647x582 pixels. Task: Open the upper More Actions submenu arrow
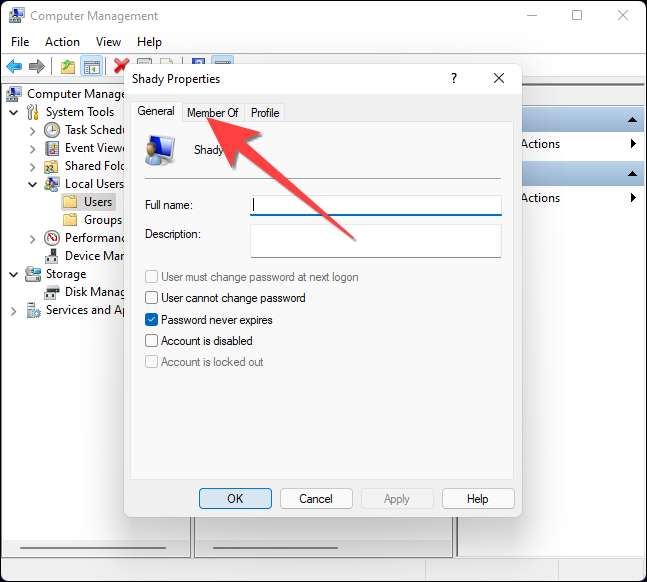(x=633, y=144)
